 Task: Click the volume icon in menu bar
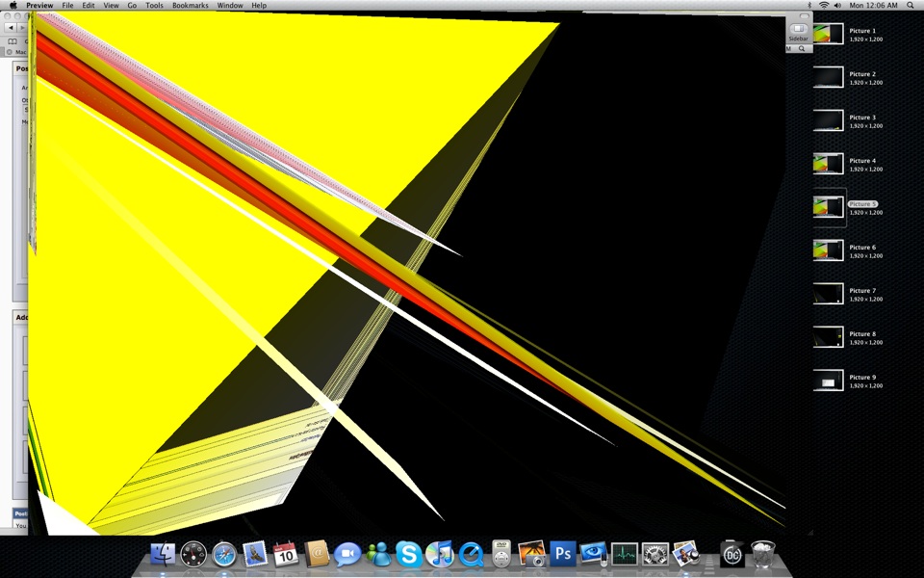point(838,5)
